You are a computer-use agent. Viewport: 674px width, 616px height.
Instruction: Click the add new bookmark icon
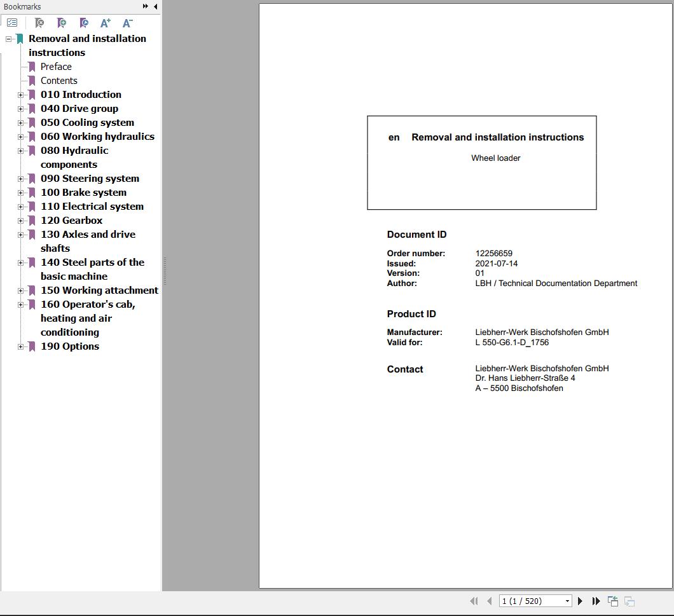pyautogui.click(x=62, y=23)
